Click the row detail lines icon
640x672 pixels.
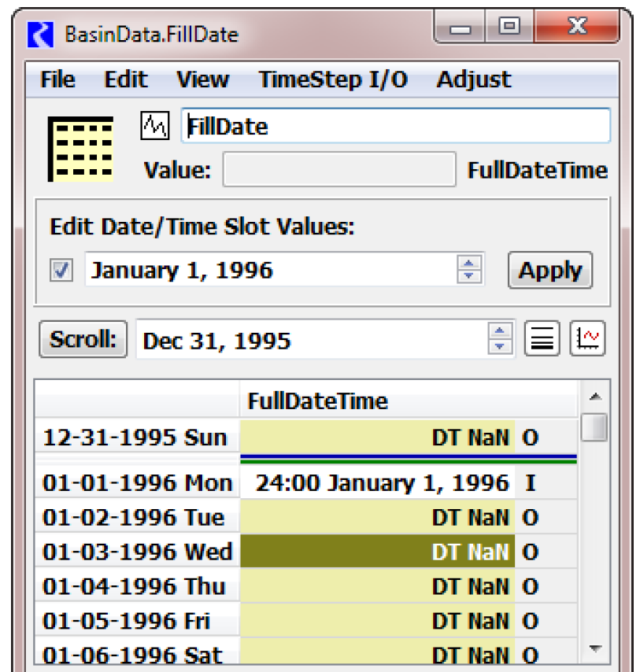pyautogui.click(x=541, y=340)
